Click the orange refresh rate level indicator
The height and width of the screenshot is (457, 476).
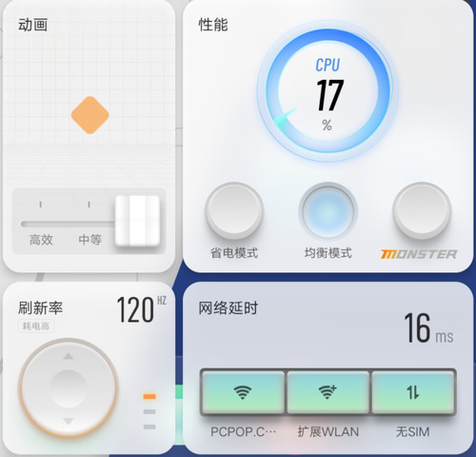149,396
